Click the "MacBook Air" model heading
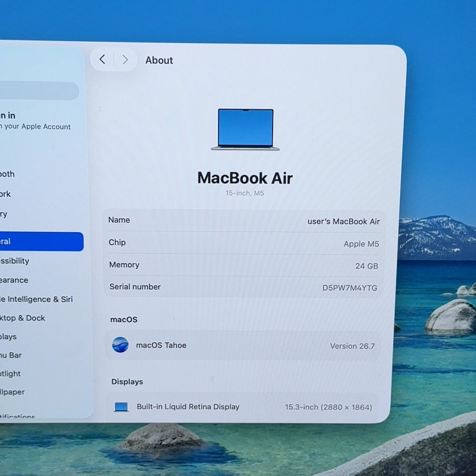Screen dimensions: 476x476 click(245, 178)
